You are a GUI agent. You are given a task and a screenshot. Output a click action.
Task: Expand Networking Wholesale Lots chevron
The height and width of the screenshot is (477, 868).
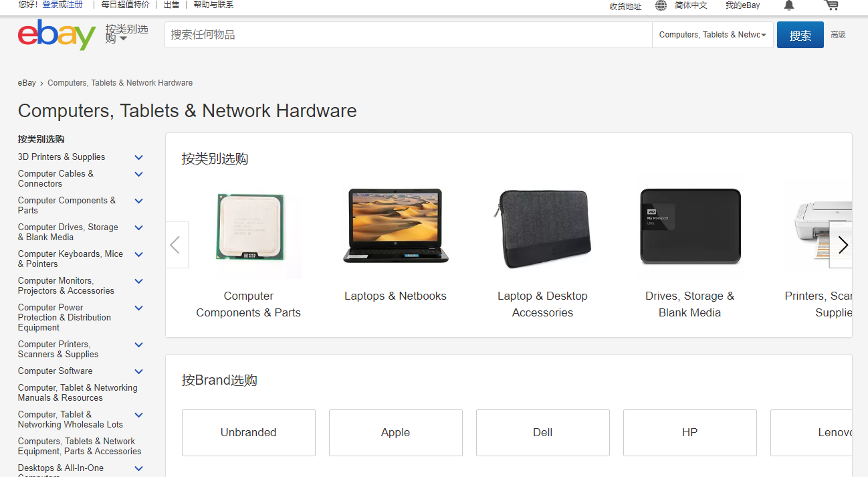coord(139,415)
